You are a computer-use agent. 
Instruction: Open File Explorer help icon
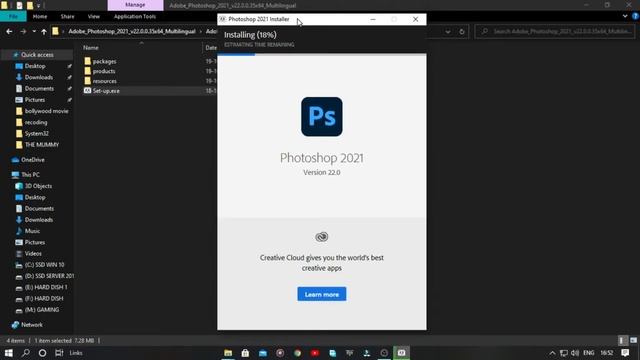tap(635, 16)
